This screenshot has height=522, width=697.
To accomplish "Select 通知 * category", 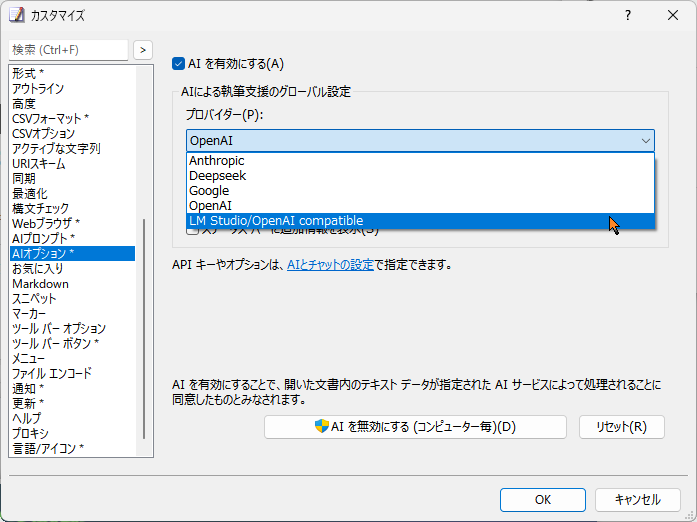I will tap(72, 389).
